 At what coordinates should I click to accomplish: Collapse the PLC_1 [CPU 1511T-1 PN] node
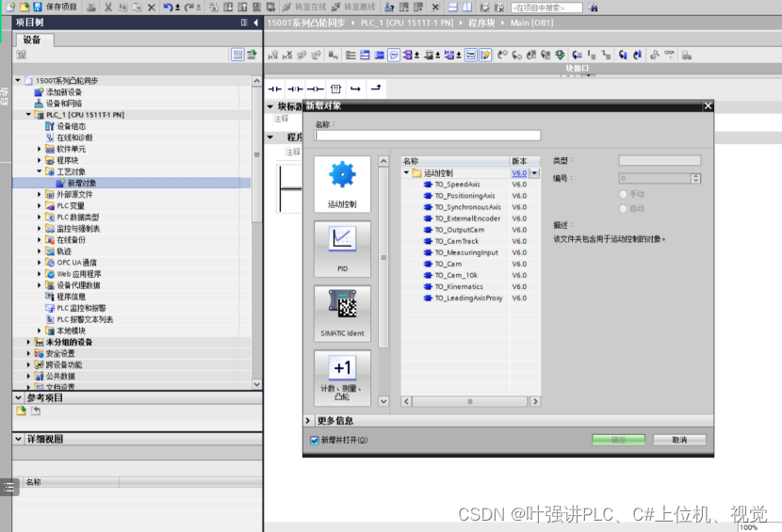pos(28,114)
